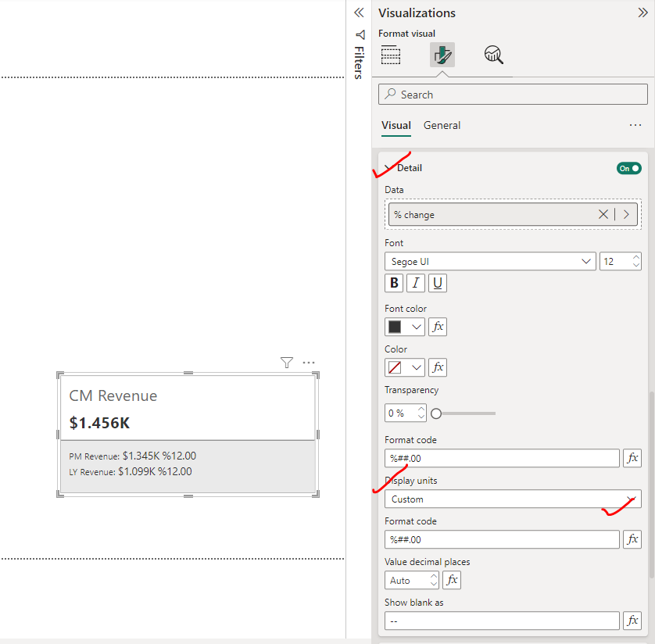Click the fx button beside Font color

(x=437, y=327)
